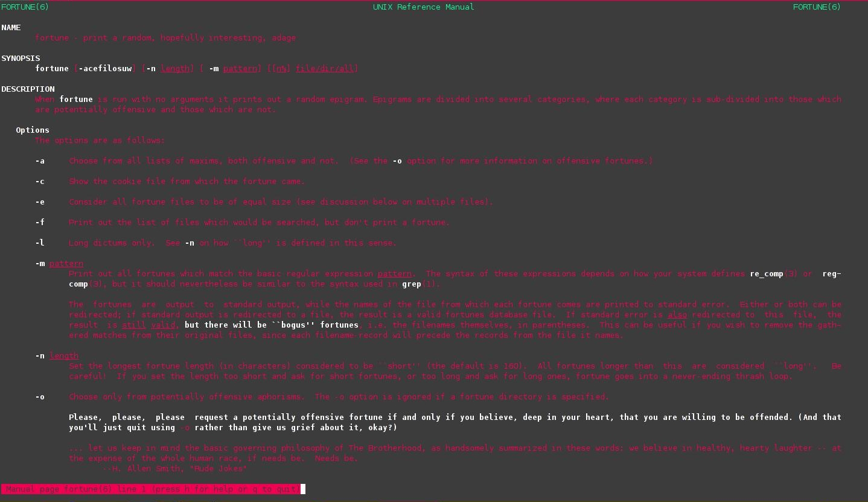This screenshot has width=868, height=502.
Task: Click the bold grep(1) reference
Action: click(412, 284)
